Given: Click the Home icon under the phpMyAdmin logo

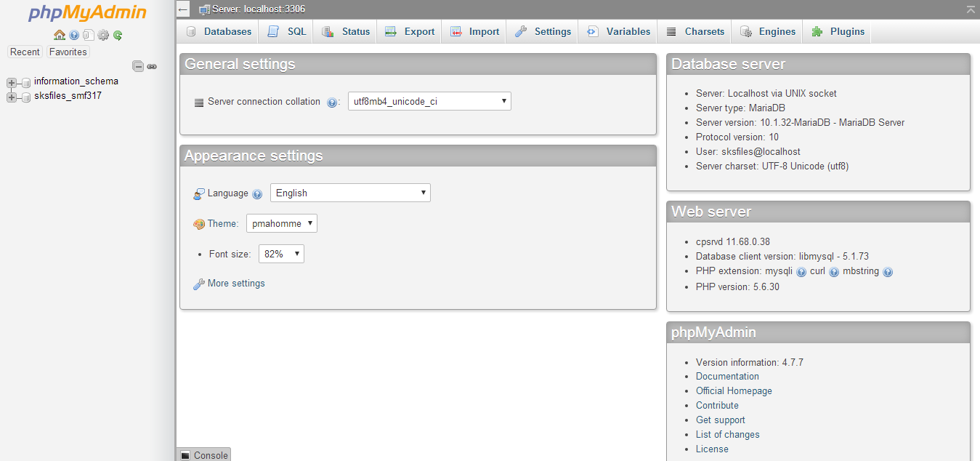Looking at the screenshot, I should [60, 35].
